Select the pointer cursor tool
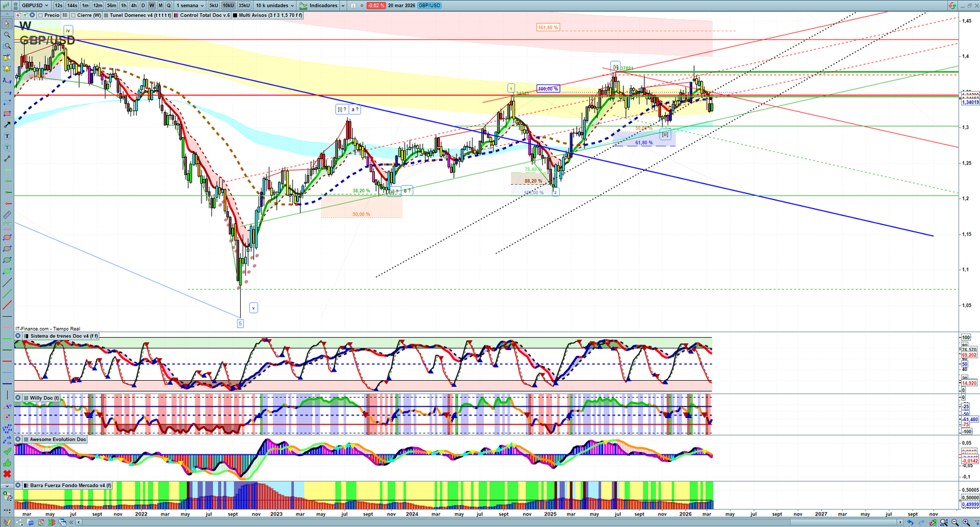Screen dimensions: 980x527 point(7,24)
